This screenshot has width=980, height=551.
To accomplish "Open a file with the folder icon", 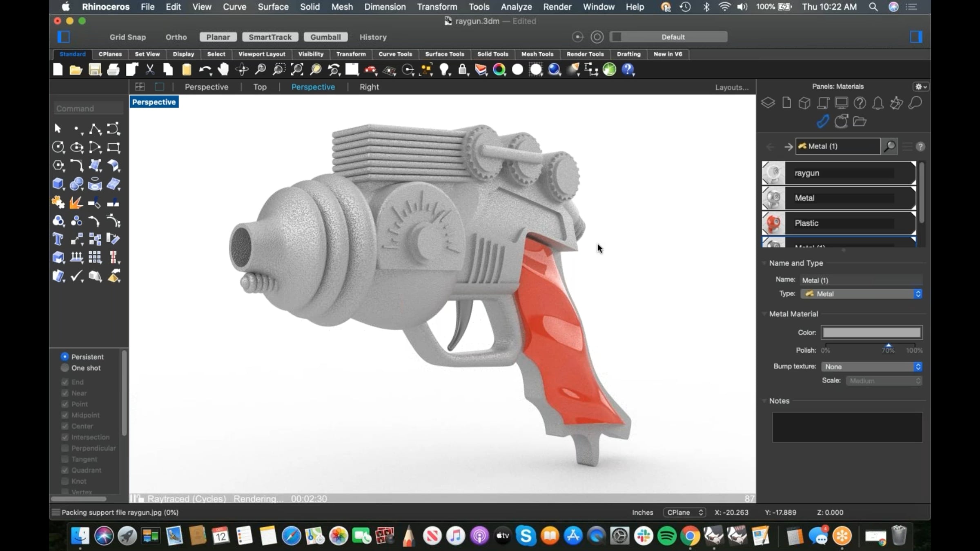I will point(76,70).
